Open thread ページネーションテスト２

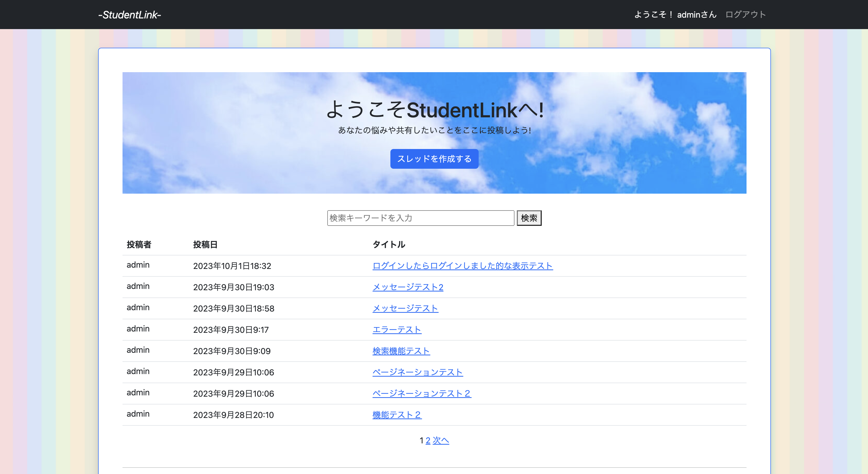pos(422,394)
